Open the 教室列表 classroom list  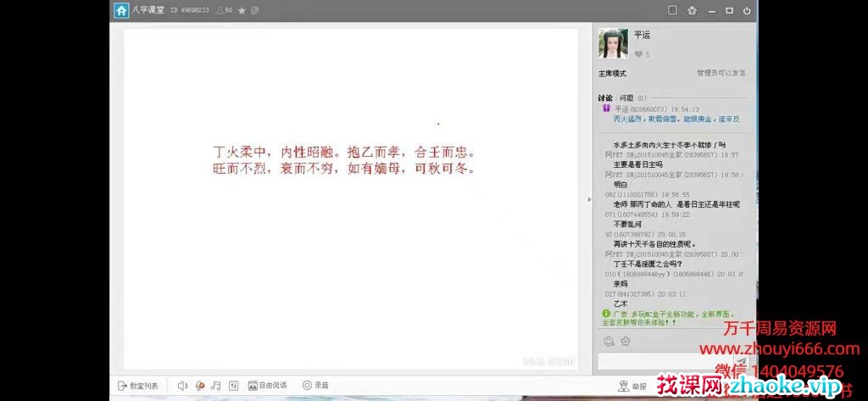(x=137, y=386)
